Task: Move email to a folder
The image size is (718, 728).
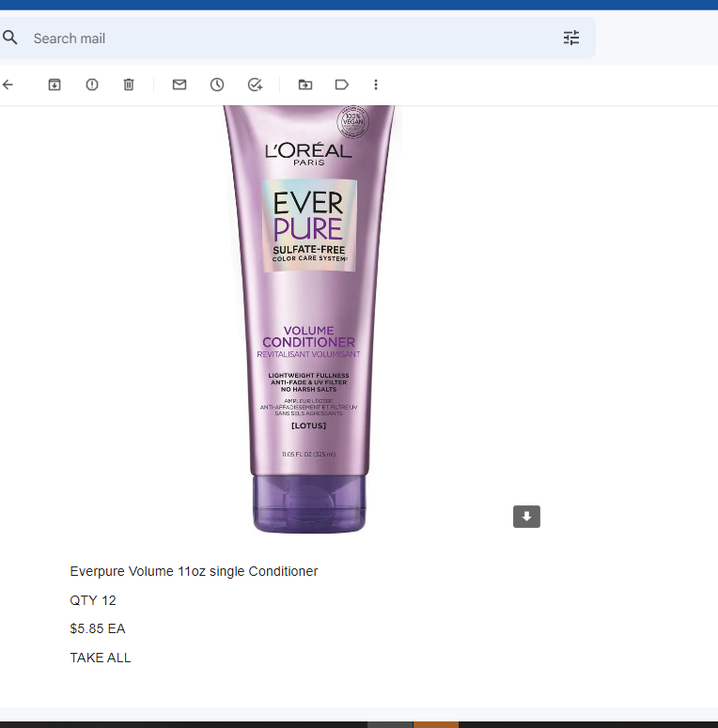Action: click(x=305, y=85)
